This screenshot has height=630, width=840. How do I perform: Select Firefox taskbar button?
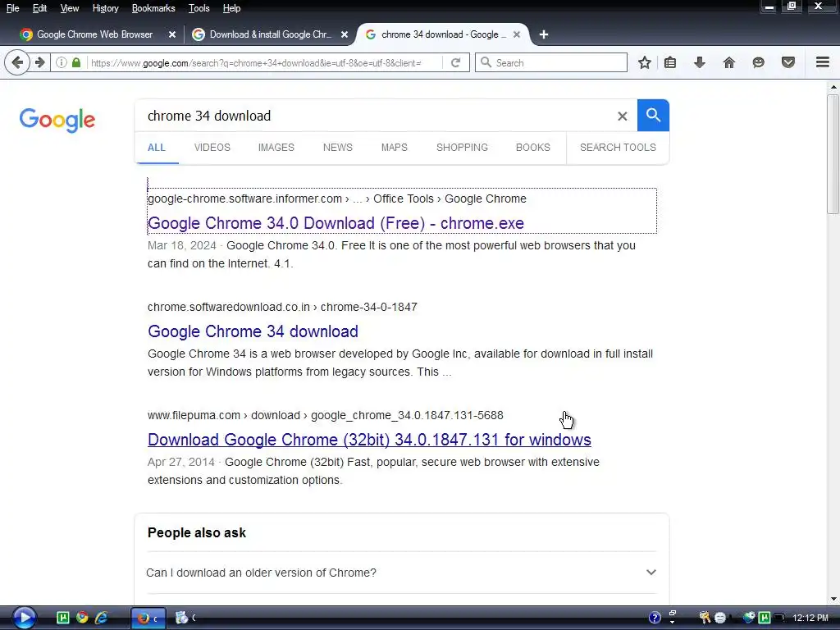148,619
